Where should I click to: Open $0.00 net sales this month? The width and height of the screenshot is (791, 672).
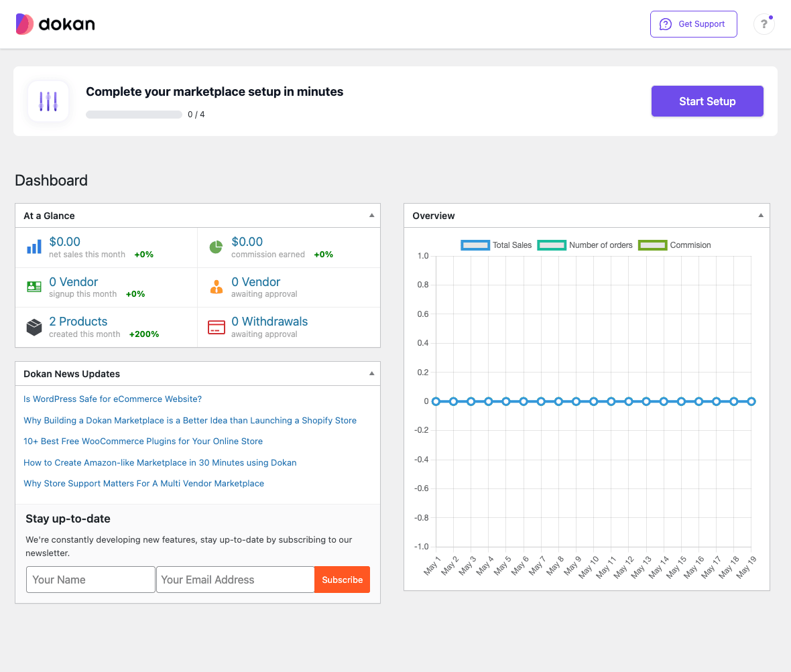pos(64,242)
